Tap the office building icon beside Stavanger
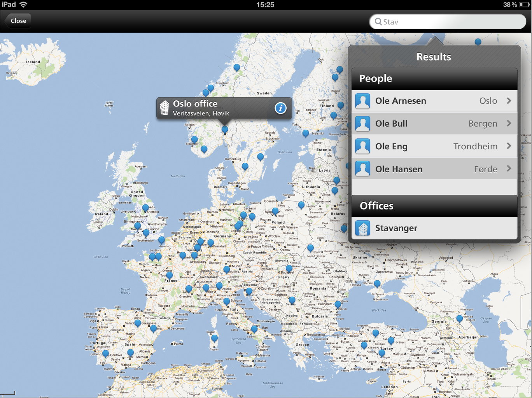This screenshot has height=398, width=532. tap(362, 228)
